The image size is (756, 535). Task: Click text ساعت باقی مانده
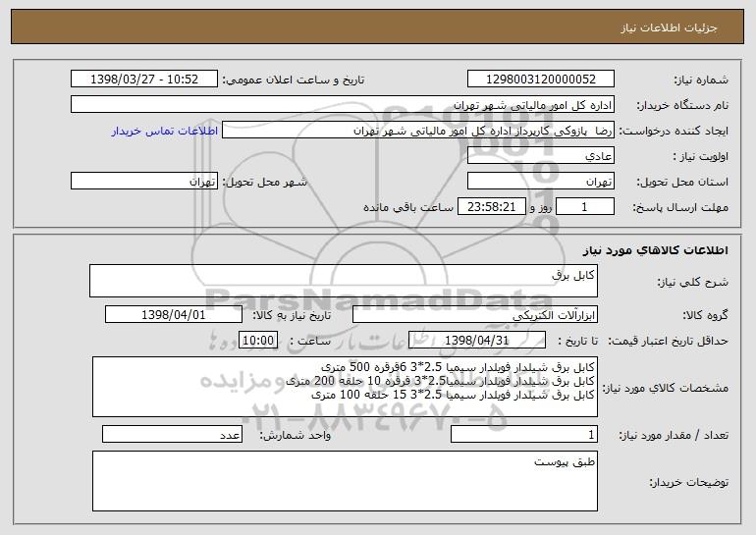pyautogui.click(x=408, y=207)
